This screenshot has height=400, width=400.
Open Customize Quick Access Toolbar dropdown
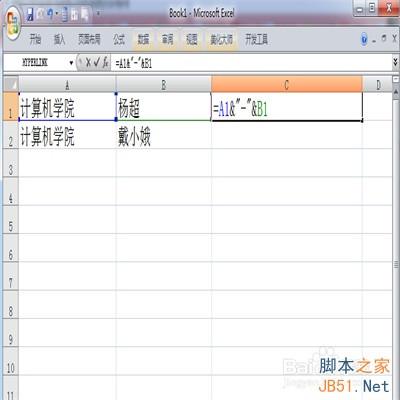pos(98,14)
